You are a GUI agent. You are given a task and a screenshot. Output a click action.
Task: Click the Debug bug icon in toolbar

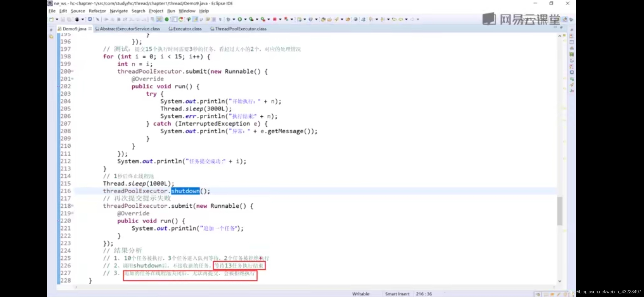click(x=228, y=19)
